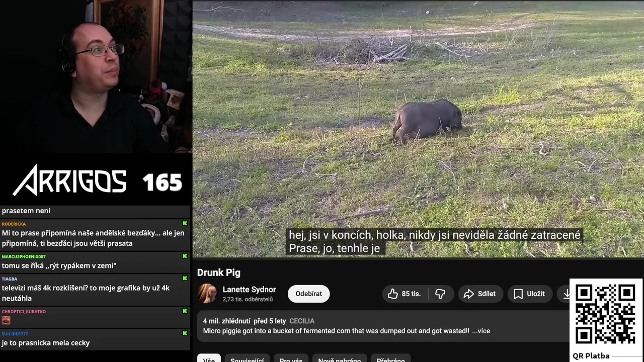Click the download arrow icon beside Uložit
644x362 pixels.
(566, 294)
